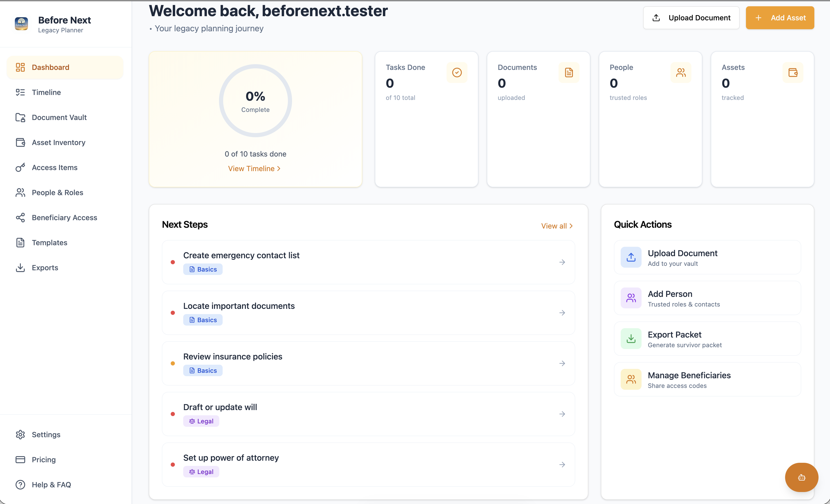Click the Settings gear icon
Image resolution: width=830 pixels, height=504 pixels.
20,435
